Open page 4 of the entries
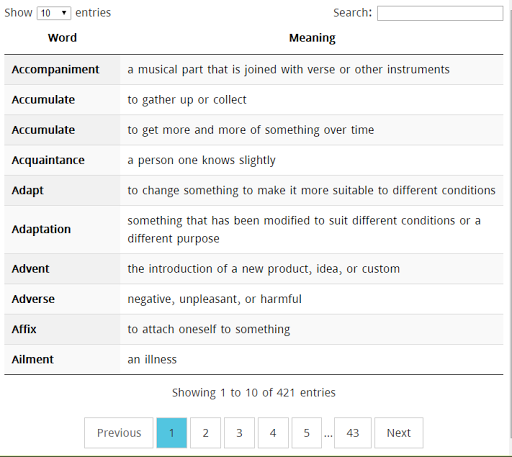This screenshot has height=457, width=512. [x=273, y=433]
